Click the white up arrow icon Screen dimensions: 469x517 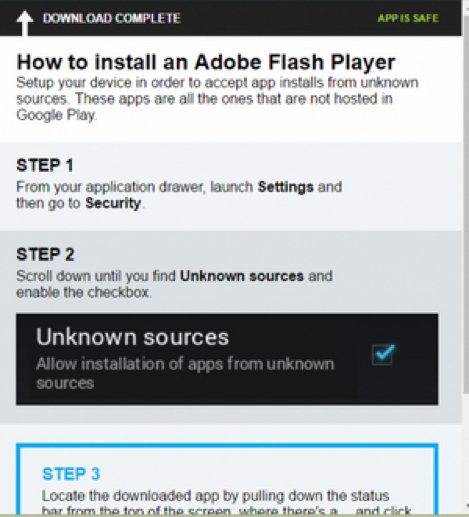coord(25,22)
